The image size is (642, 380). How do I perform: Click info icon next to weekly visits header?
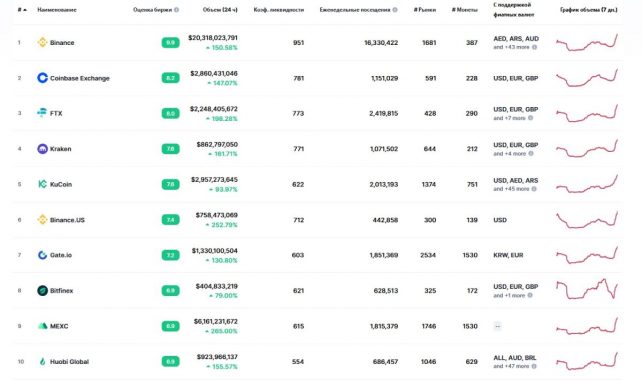tap(395, 10)
